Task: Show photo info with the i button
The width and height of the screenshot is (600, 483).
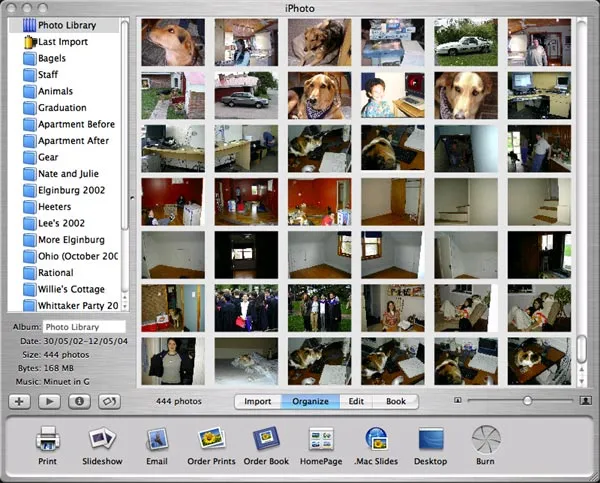Action: [x=80, y=401]
